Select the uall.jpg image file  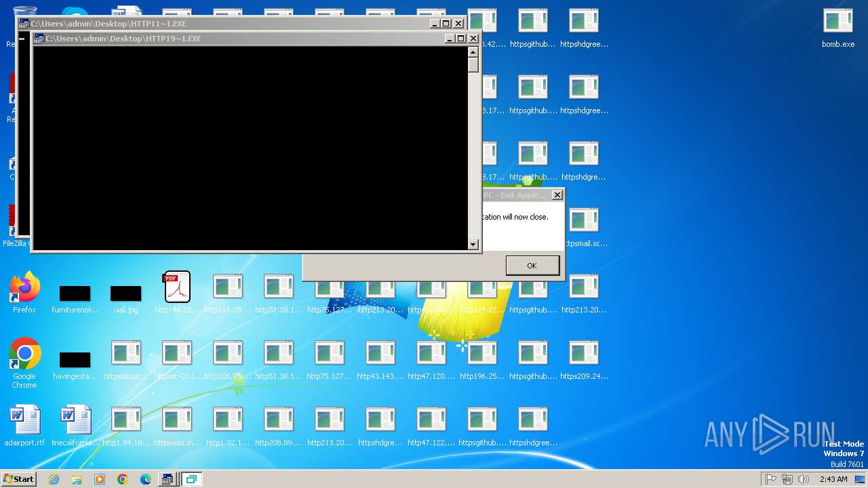click(126, 299)
